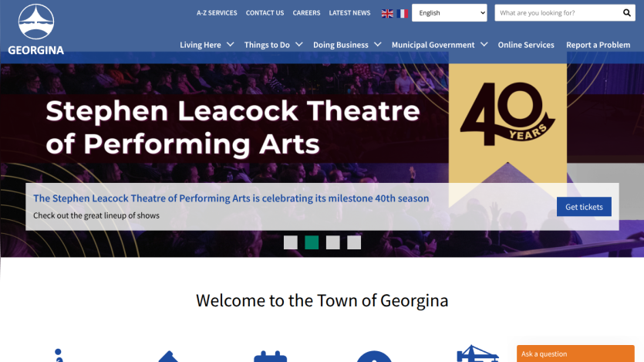Image resolution: width=644 pixels, height=362 pixels.
Task: Open the 40th season headline link
Action: (x=231, y=198)
